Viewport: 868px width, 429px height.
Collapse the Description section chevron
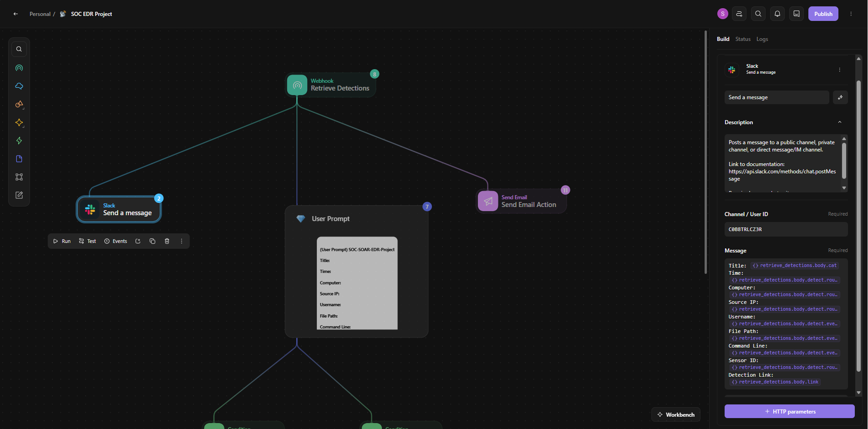click(840, 122)
